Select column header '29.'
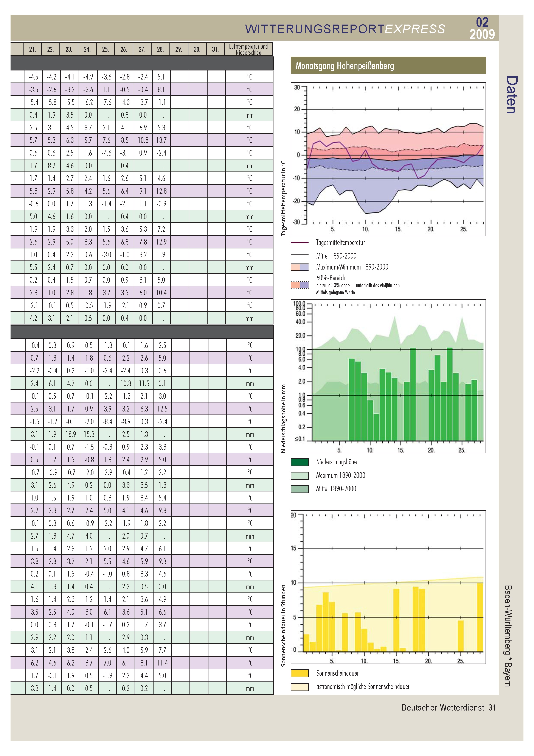The width and height of the screenshot is (534, 756). coord(179,49)
